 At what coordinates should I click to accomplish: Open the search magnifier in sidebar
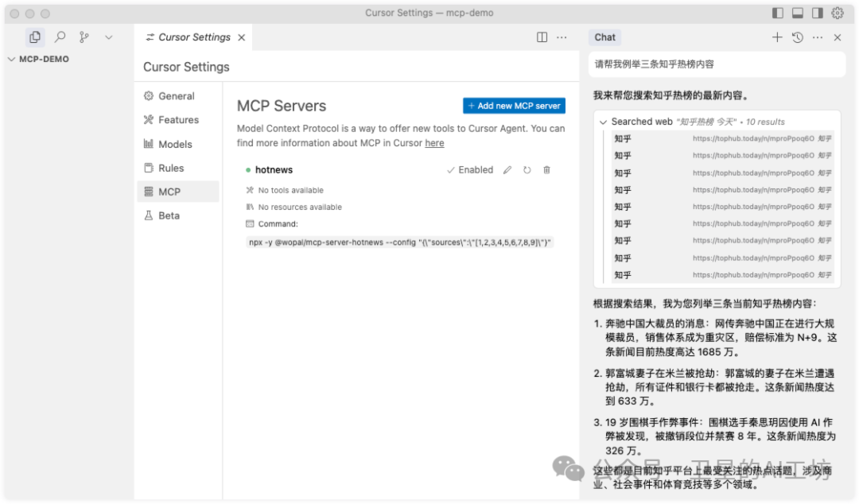[60, 37]
